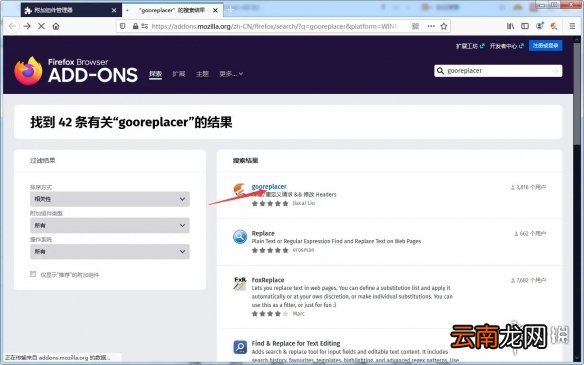Check 仅显示"推荐"的附加组件 checkbox
Viewport: 584px width, 365px height.
coord(33,274)
